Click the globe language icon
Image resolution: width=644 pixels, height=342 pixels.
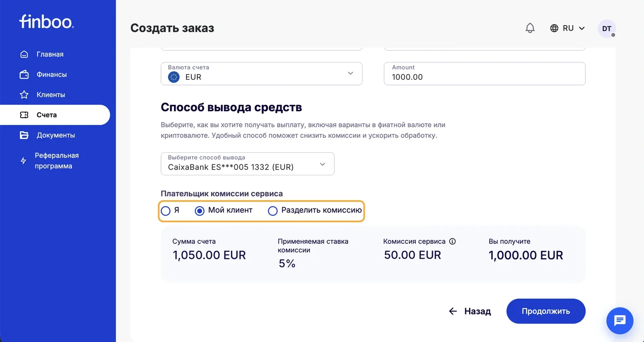click(554, 28)
